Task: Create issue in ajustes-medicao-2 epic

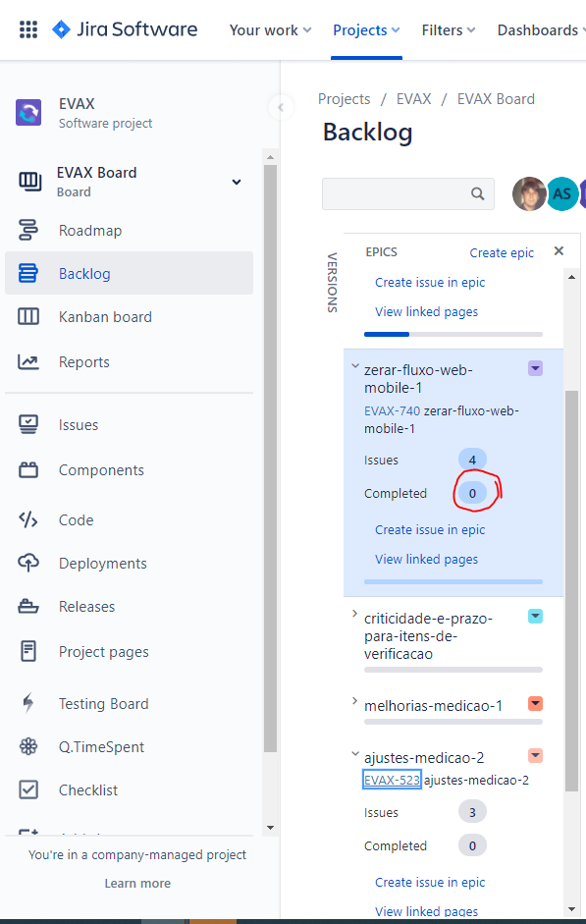Action: click(x=430, y=882)
